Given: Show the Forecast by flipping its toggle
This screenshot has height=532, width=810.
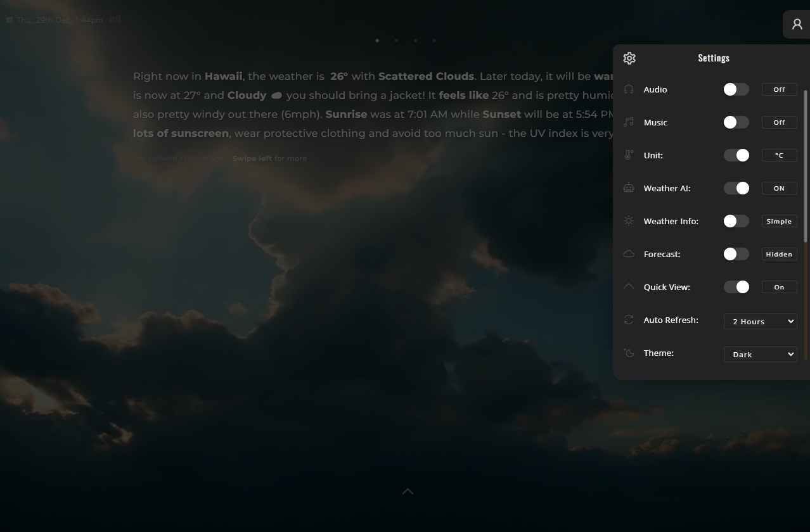Looking at the screenshot, I should [736, 254].
